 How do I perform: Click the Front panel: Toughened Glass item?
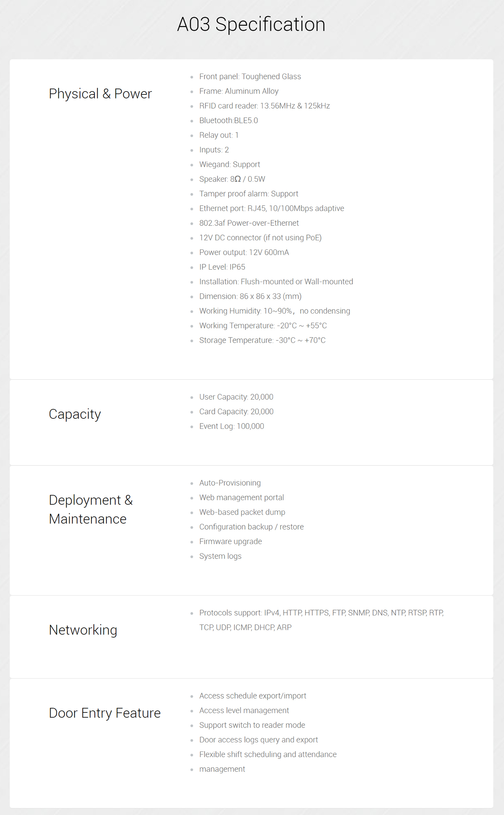[x=250, y=76]
